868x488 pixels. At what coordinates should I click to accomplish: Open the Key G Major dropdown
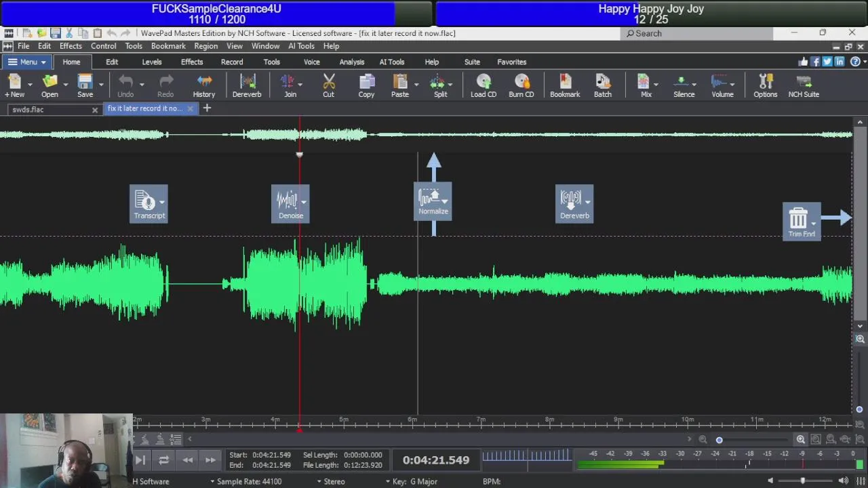[x=412, y=481]
